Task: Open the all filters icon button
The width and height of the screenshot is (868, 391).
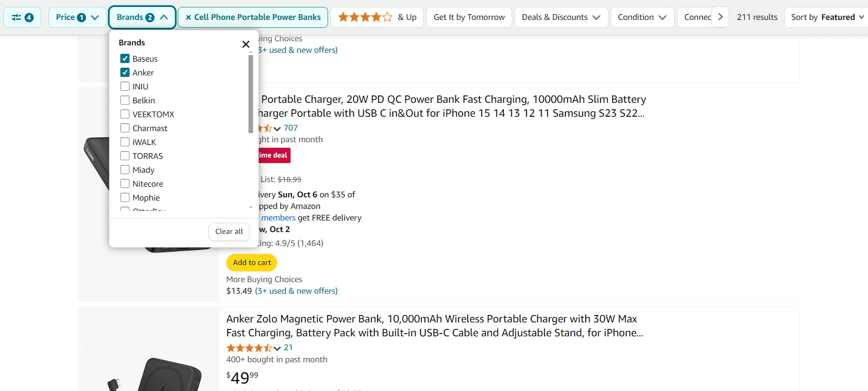Action: (x=22, y=18)
